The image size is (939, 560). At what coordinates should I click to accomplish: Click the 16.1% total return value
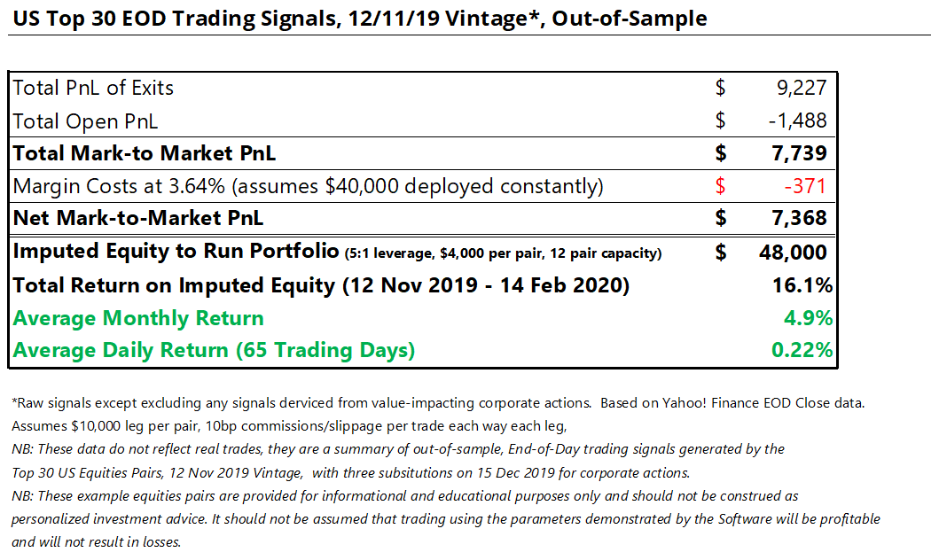coord(802,285)
